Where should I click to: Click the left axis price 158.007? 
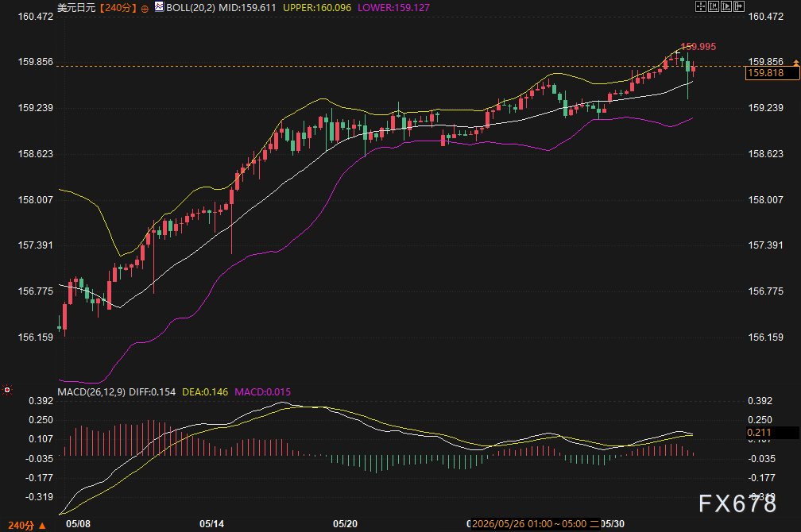click(35, 199)
